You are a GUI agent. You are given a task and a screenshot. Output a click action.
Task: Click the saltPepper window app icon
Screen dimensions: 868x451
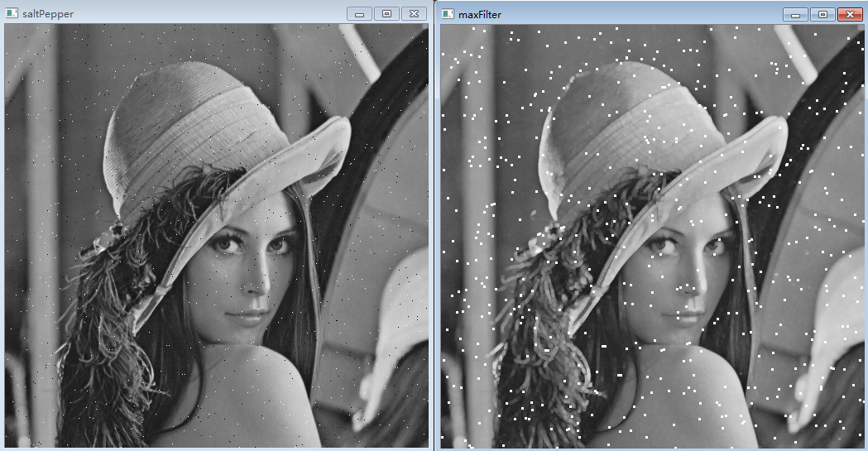coord(12,13)
